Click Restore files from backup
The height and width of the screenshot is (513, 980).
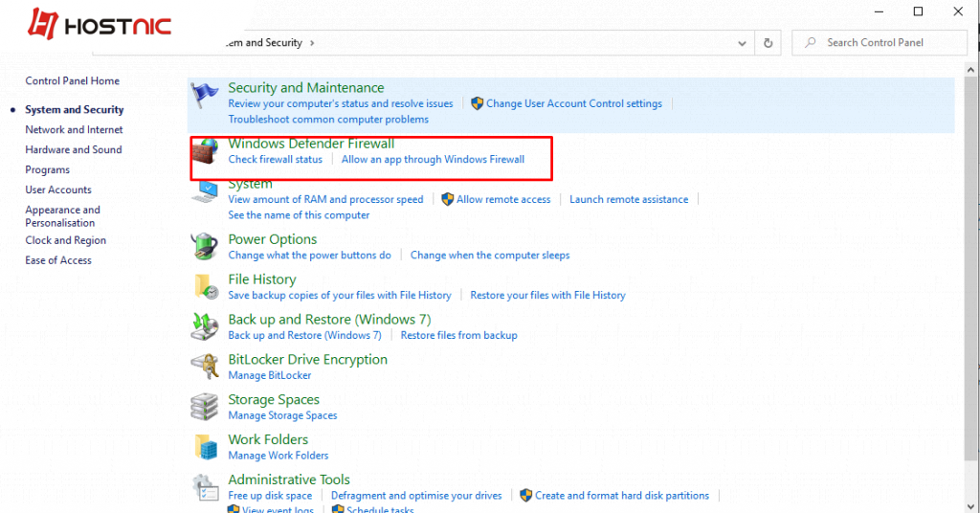[458, 336]
